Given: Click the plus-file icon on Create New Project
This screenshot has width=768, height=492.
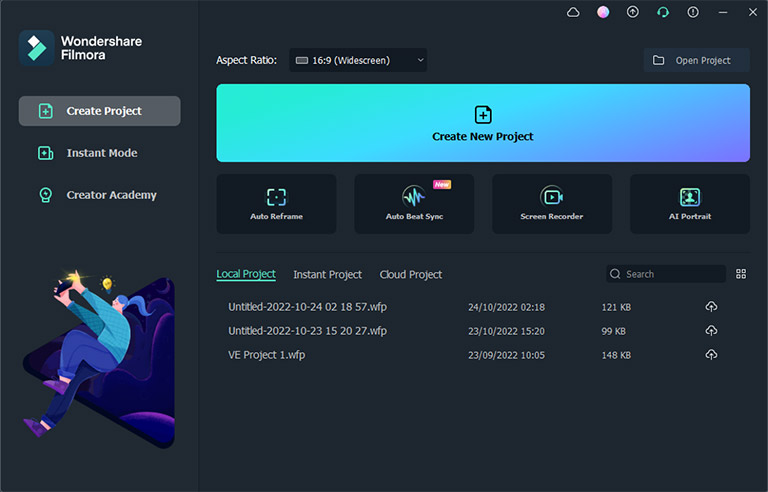Looking at the screenshot, I should pos(483,115).
